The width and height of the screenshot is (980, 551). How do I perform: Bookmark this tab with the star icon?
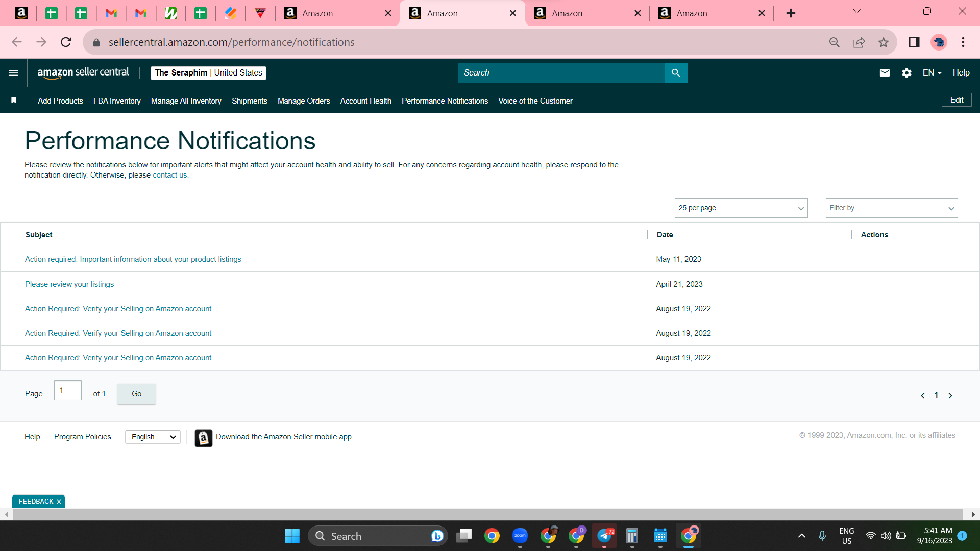(x=884, y=42)
